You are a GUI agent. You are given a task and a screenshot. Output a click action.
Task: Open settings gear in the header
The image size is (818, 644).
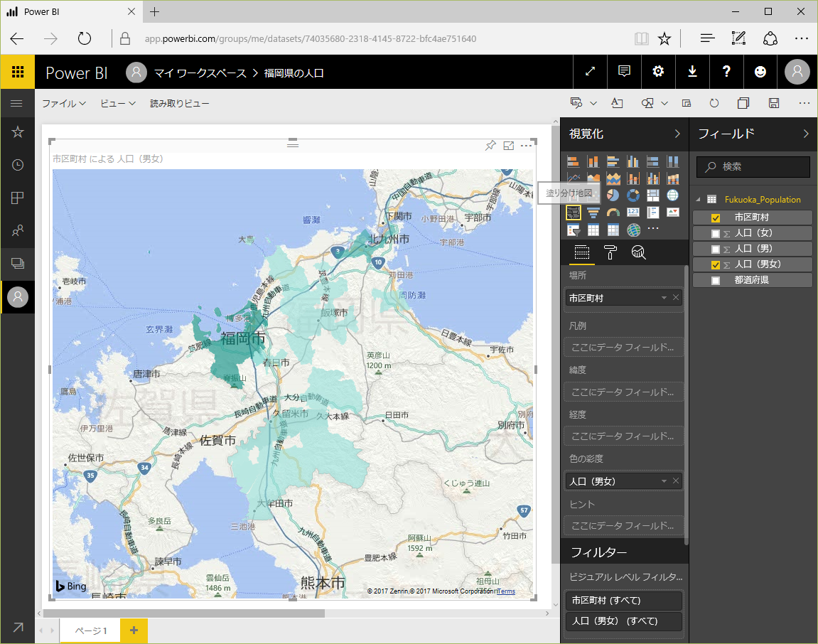658,72
